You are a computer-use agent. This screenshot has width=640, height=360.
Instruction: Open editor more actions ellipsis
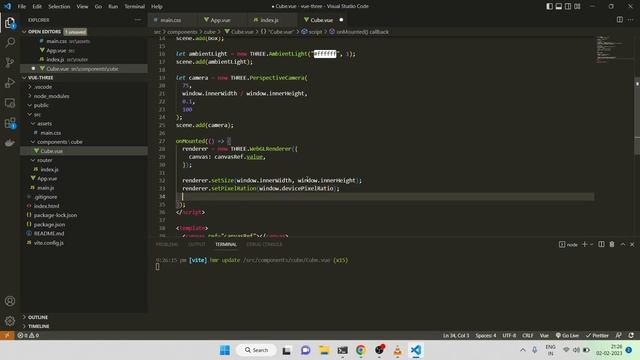631,20
